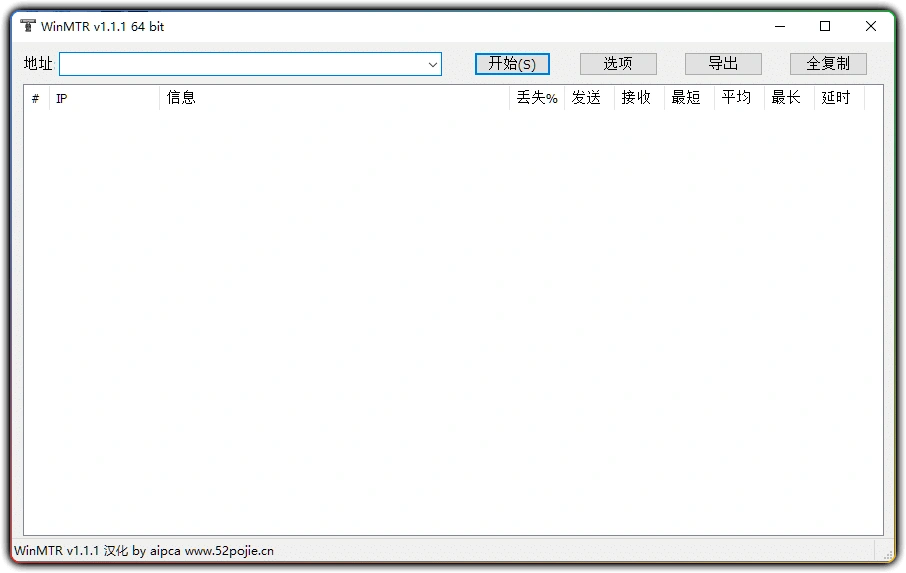Click the 丢失% loss column header
The width and height of the screenshot is (906, 573).
point(537,98)
